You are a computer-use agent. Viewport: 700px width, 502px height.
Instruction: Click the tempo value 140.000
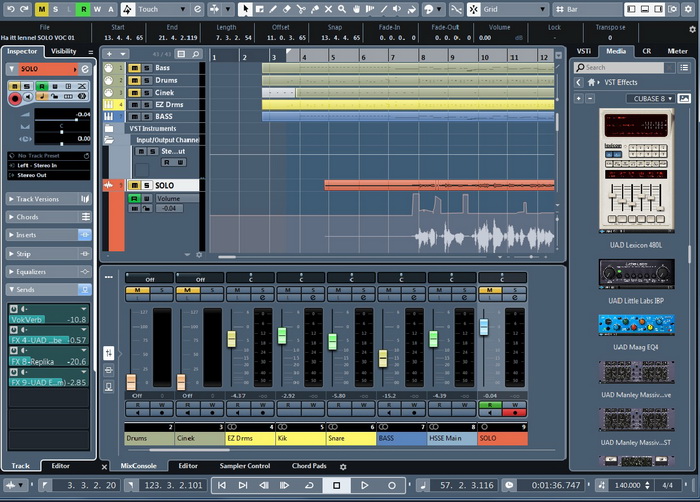point(628,485)
